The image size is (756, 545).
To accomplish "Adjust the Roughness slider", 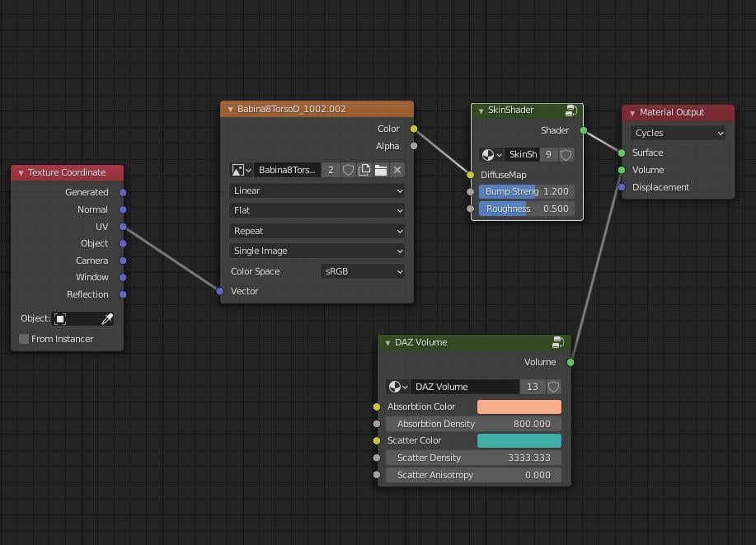I will (527, 209).
